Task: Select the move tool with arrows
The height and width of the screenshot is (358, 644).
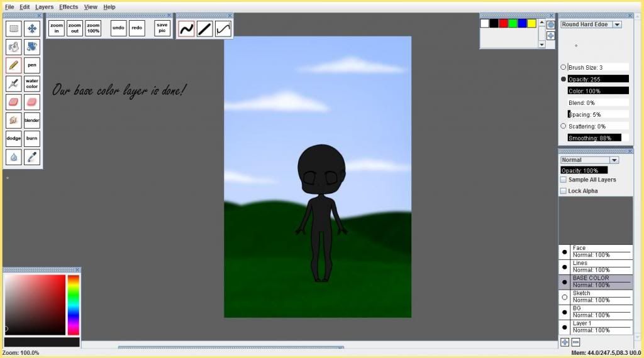Action: click(32, 28)
